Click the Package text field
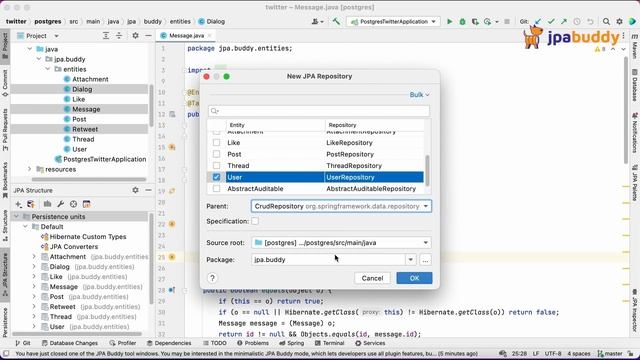This screenshot has width=640, height=360. 329,260
